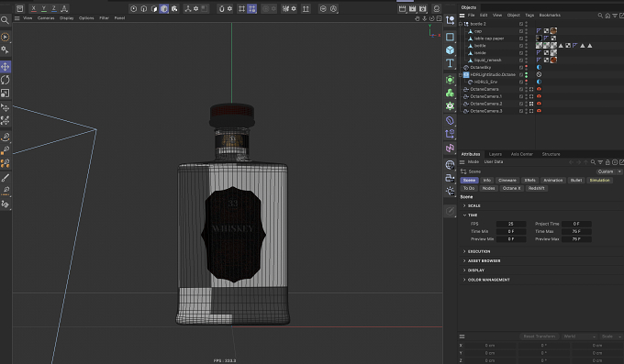
Task: Toggle the layer checkbox for bottle 2
Action: point(521,24)
